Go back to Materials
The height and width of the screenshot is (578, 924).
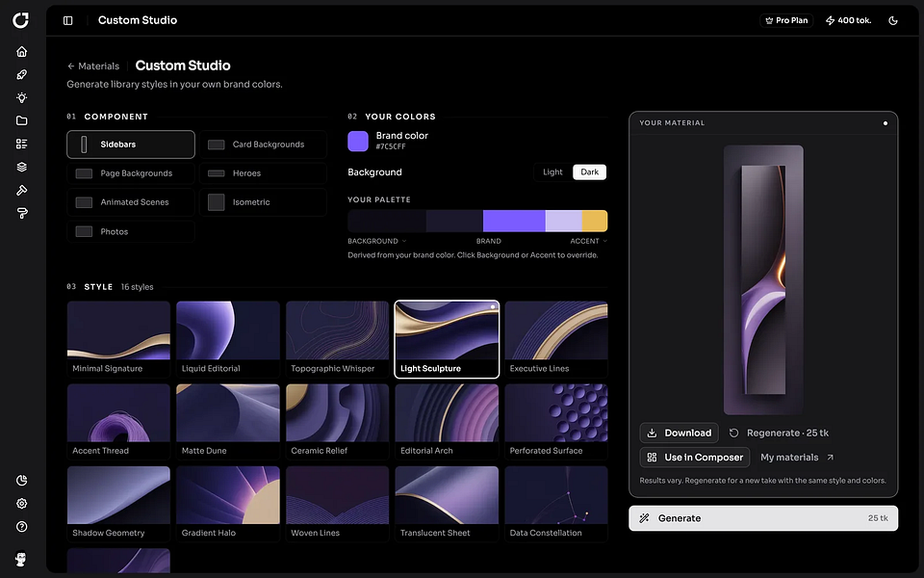(x=93, y=66)
